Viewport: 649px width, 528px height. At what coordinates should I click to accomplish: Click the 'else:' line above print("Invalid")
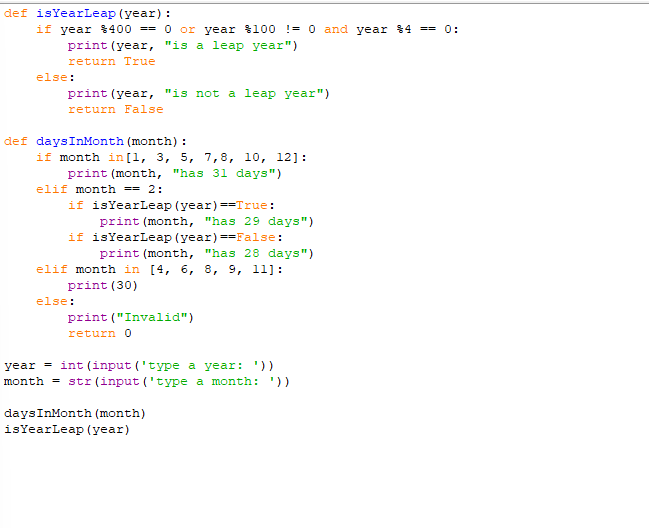pos(55,301)
